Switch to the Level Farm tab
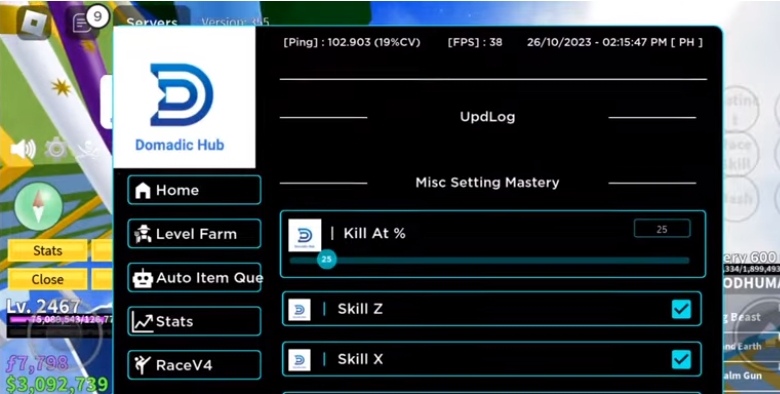 coord(194,234)
